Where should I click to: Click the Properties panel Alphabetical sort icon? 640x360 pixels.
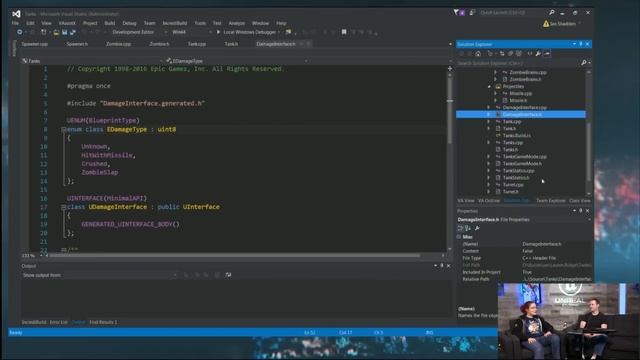[468, 229]
